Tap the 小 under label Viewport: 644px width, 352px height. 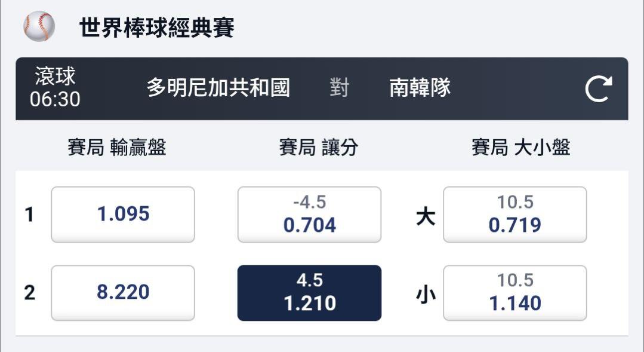point(426,294)
